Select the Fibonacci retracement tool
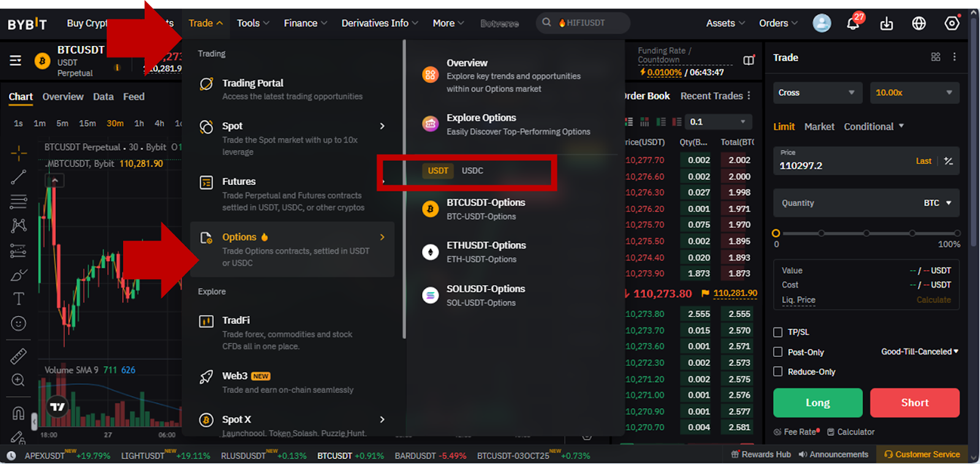 19,201
